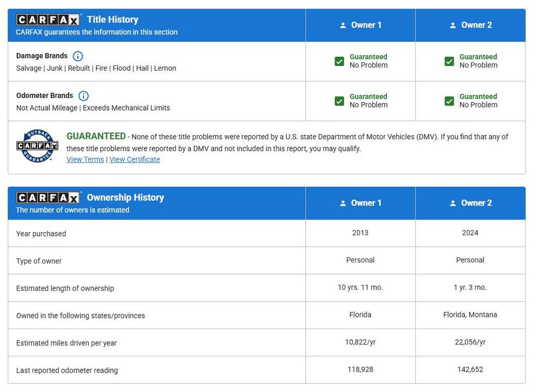Open the View Terms link

click(x=85, y=159)
